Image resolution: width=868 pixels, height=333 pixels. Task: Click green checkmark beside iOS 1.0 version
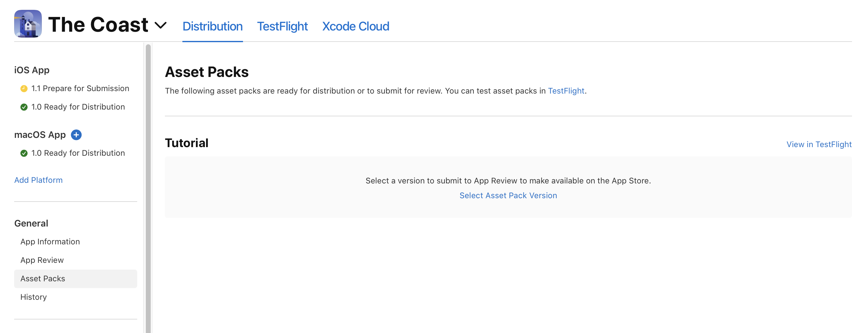pyautogui.click(x=24, y=107)
